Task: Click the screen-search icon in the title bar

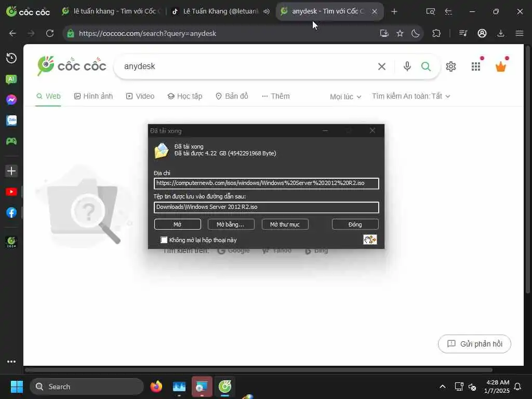Action: [430, 11]
